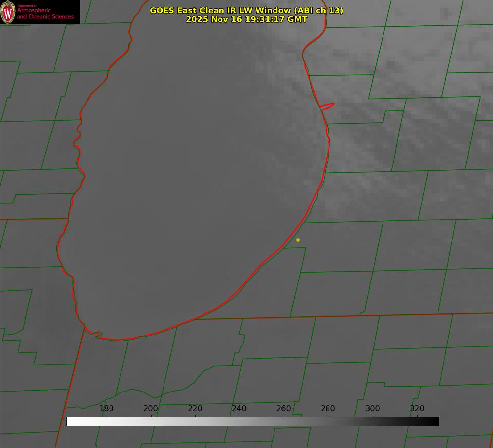Click the University of Wisconsin crest logo
This screenshot has height=448, width=493.
pos(8,12)
